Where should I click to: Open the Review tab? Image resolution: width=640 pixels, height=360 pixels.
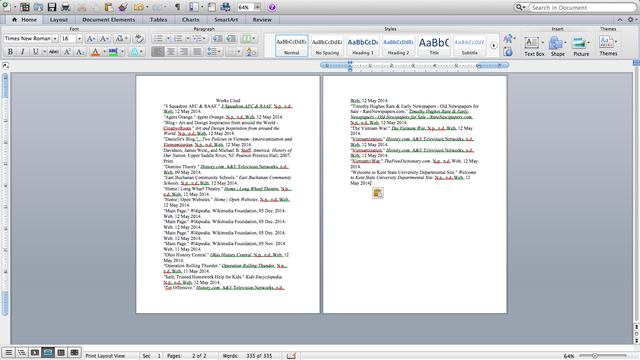pos(262,20)
